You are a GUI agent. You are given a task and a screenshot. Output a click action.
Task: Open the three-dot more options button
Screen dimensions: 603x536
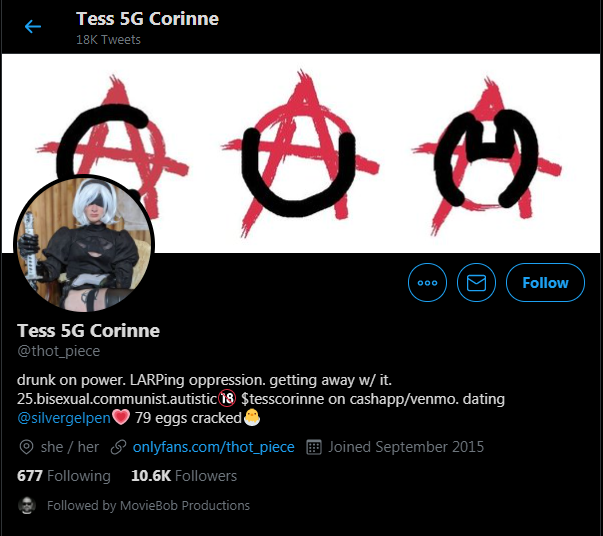tap(427, 283)
